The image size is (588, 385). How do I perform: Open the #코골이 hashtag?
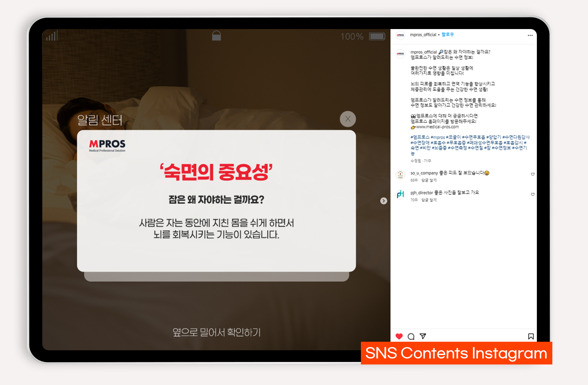coord(453,137)
